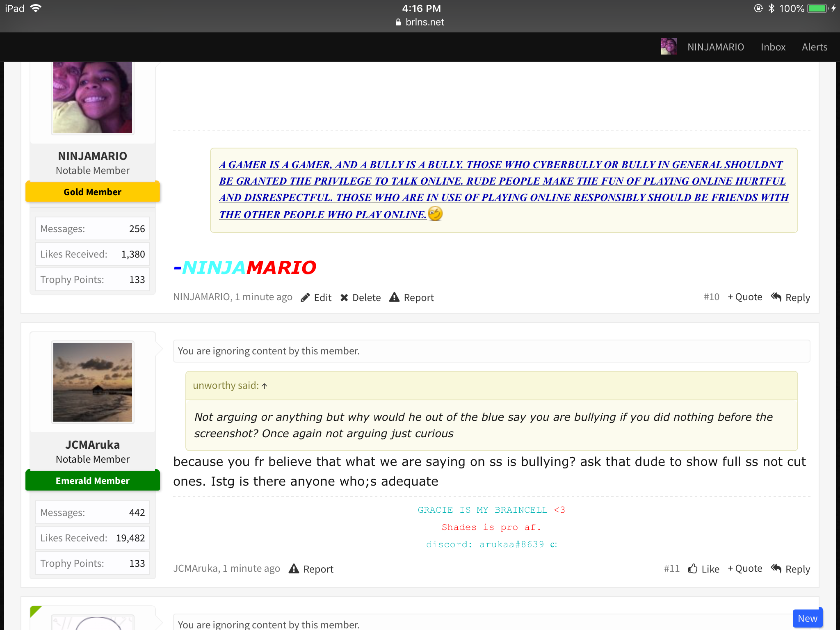Image resolution: width=840 pixels, height=630 pixels.
Task: Click +Quote on post #11
Action: (x=745, y=568)
